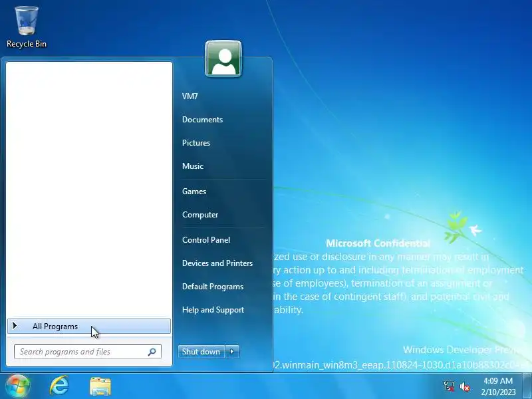532x399 pixels.
Task: Click the taskbar clock showing 4:09 AM
Action: [x=498, y=386]
